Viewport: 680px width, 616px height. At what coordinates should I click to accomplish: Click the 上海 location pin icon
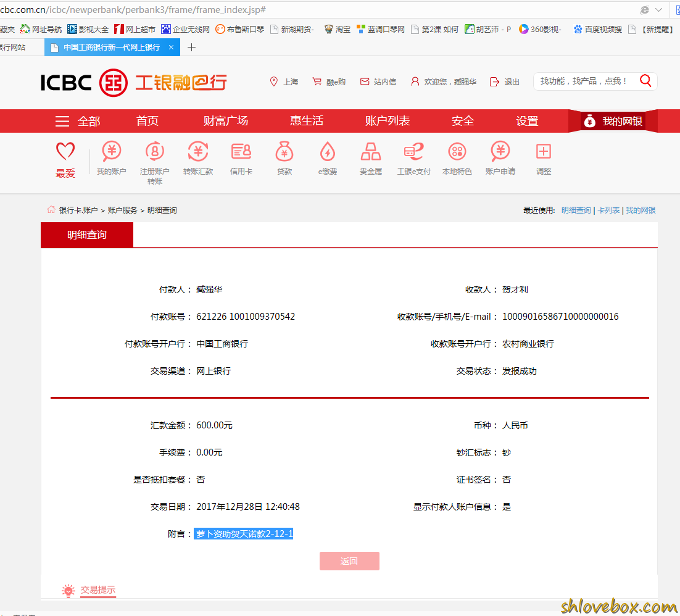click(x=273, y=81)
